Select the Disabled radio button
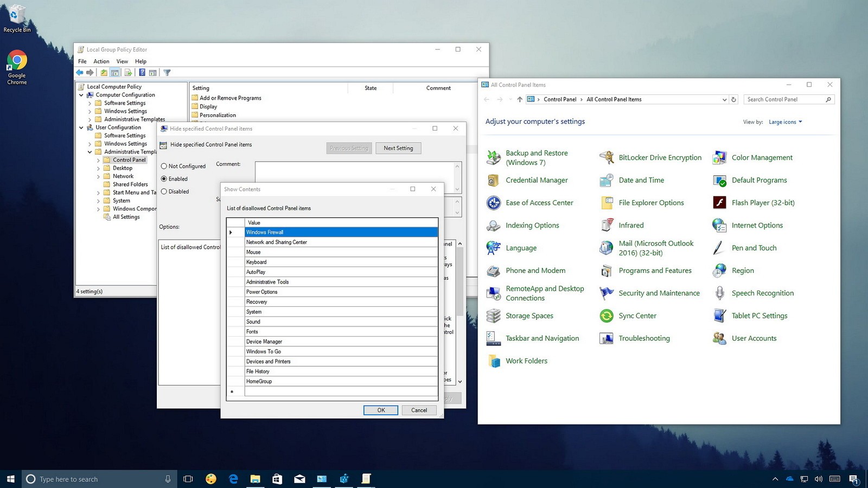The height and width of the screenshot is (488, 868). coord(164,191)
